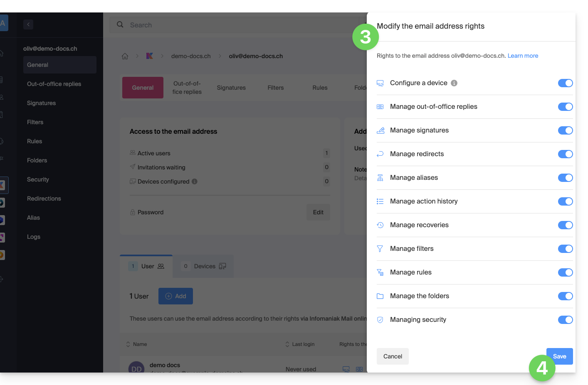Click the out-of-office rights icon in demo docs row
Image resolution: width=588 pixels, height=385 pixels.
[x=359, y=369]
